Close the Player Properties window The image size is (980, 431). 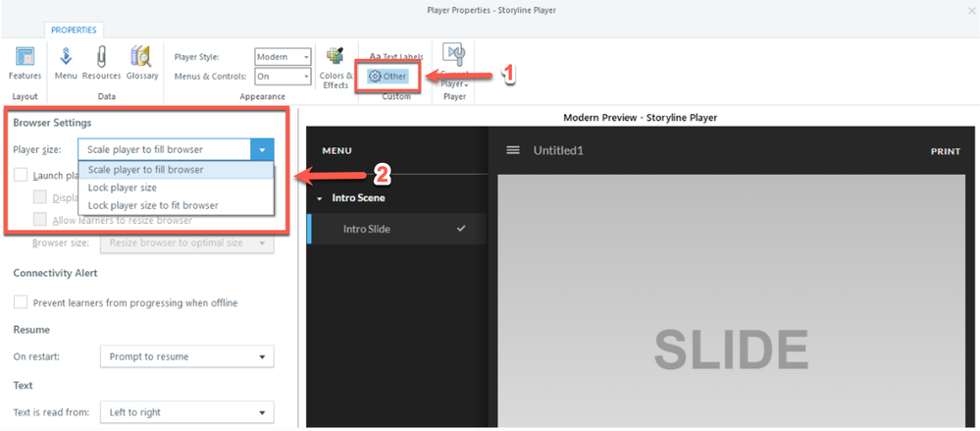[x=971, y=10]
